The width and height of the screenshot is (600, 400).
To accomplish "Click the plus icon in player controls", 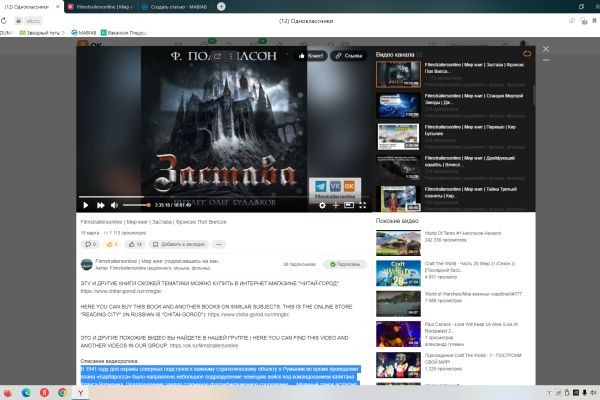I will pyautogui.click(x=336, y=206).
